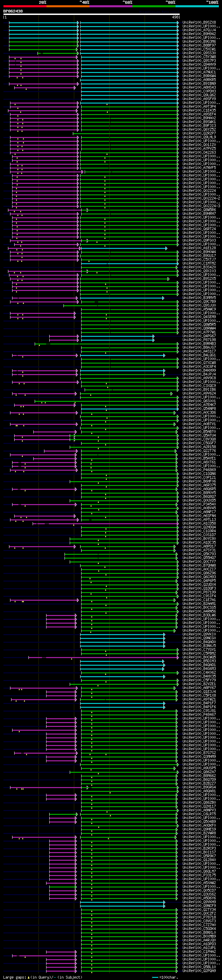Screen dimensions: 222x980
Task: Select hit label UniRef100_B9SWK1
Action: coord(199,122)
